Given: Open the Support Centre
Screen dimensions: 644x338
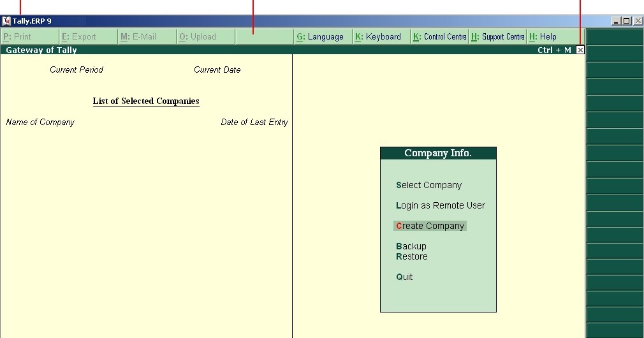Looking at the screenshot, I should (498, 36).
